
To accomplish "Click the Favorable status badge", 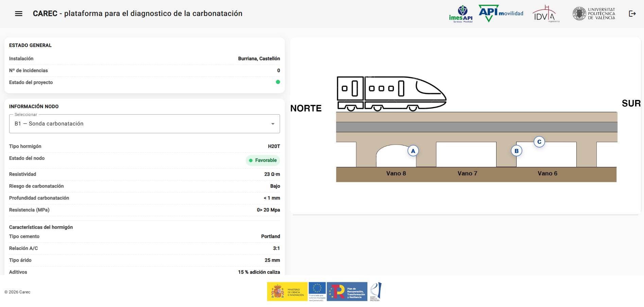I will [x=263, y=160].
